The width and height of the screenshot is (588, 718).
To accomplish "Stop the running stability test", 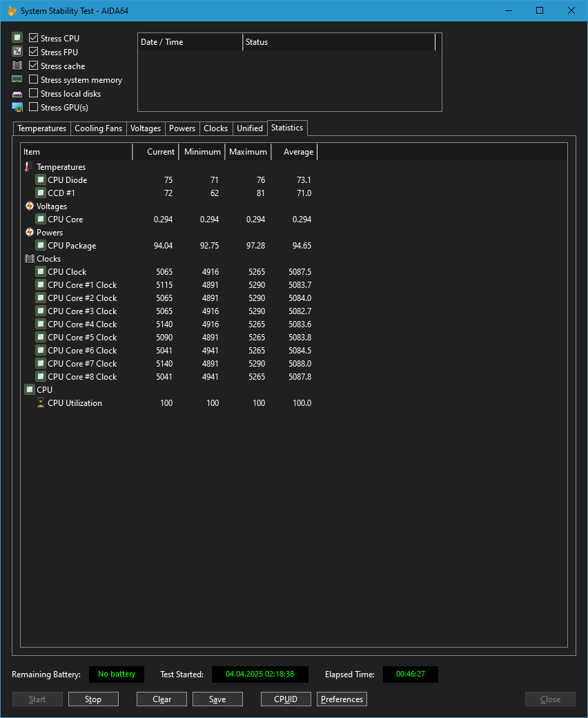I will (x=93, y=699).
